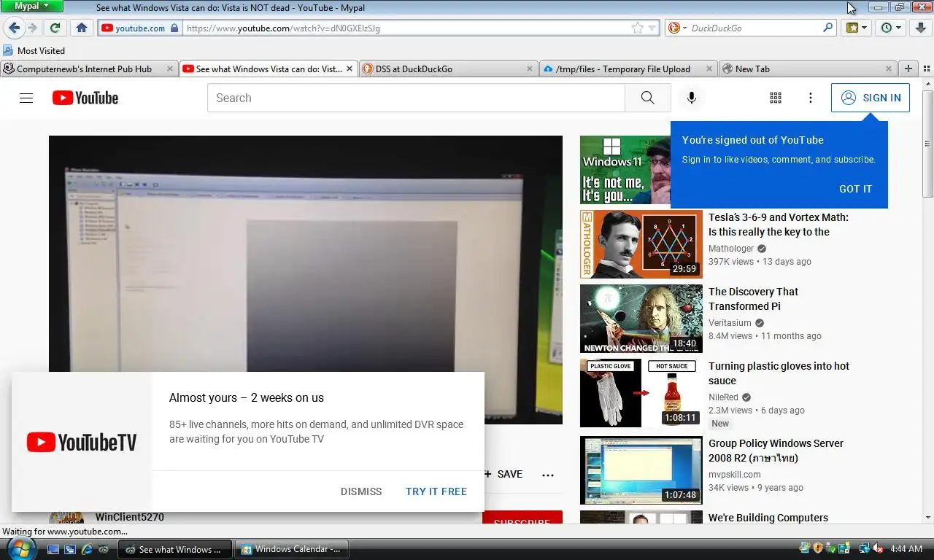Close the Computernewb's Internet Pub Hub tab
Image resolution: width=934 pixels, height=560 pixels.
pos(170,69)
